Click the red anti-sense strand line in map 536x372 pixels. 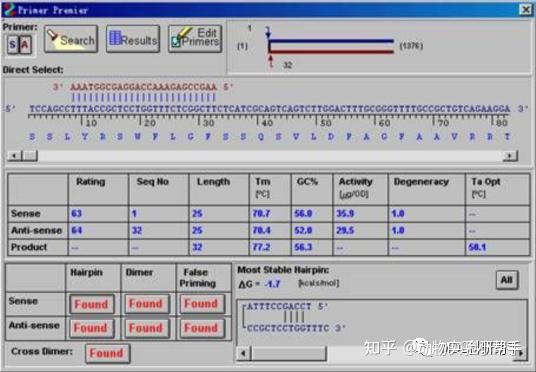tap(331, 52)
